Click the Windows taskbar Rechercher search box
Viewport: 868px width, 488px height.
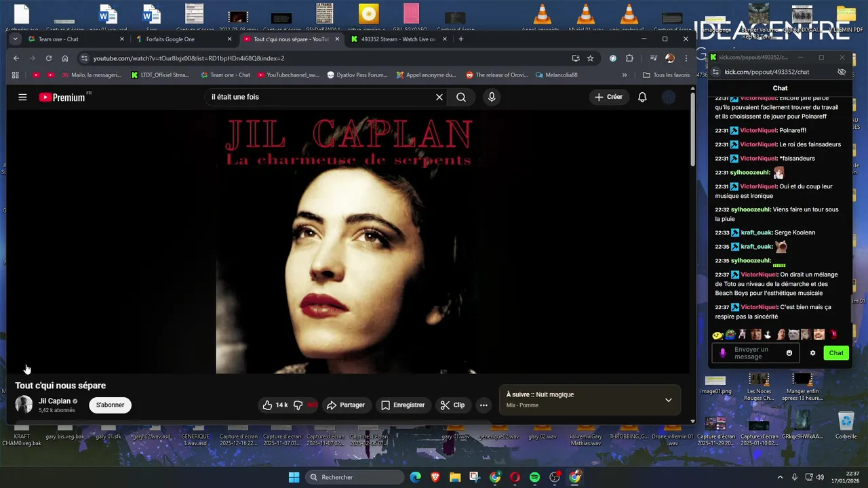pos(355,477)
